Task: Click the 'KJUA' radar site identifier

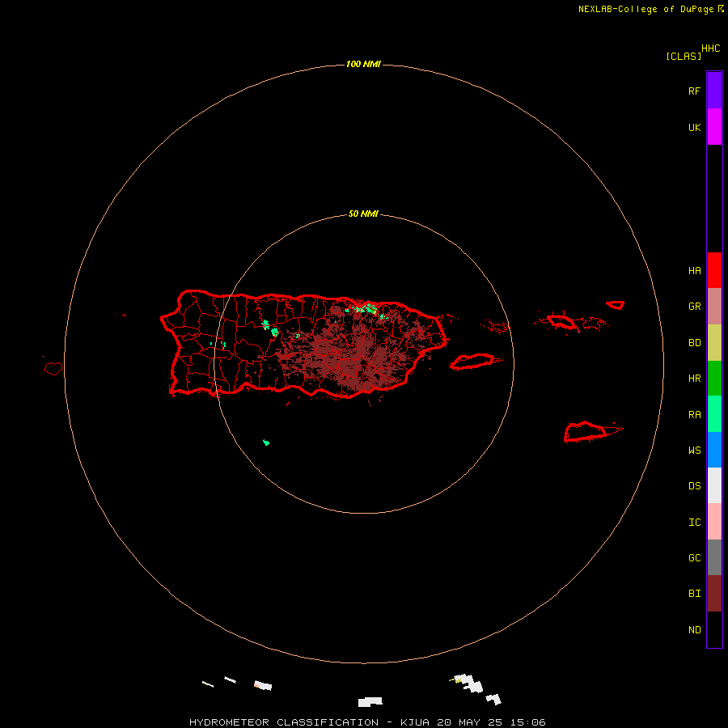Action: tap(415, 722)
